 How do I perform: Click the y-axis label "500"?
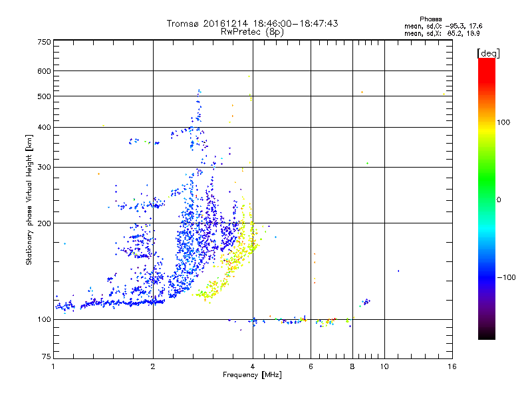pos(44,96)
